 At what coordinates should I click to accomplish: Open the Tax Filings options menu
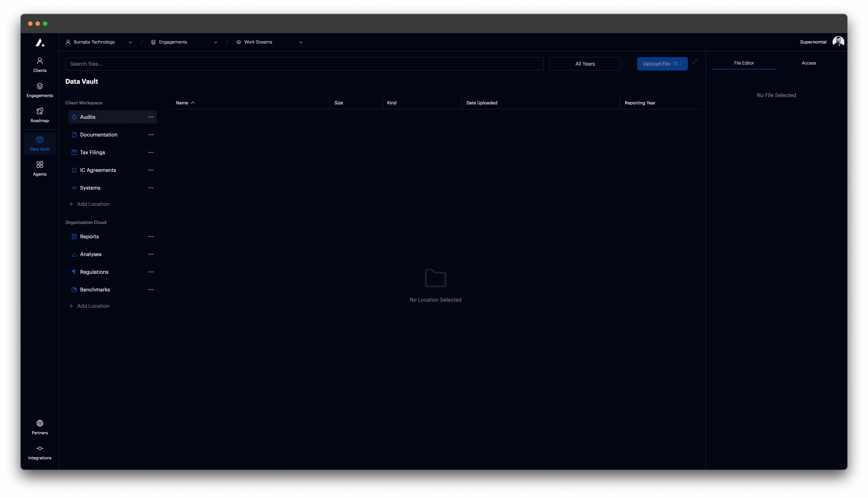151,152
